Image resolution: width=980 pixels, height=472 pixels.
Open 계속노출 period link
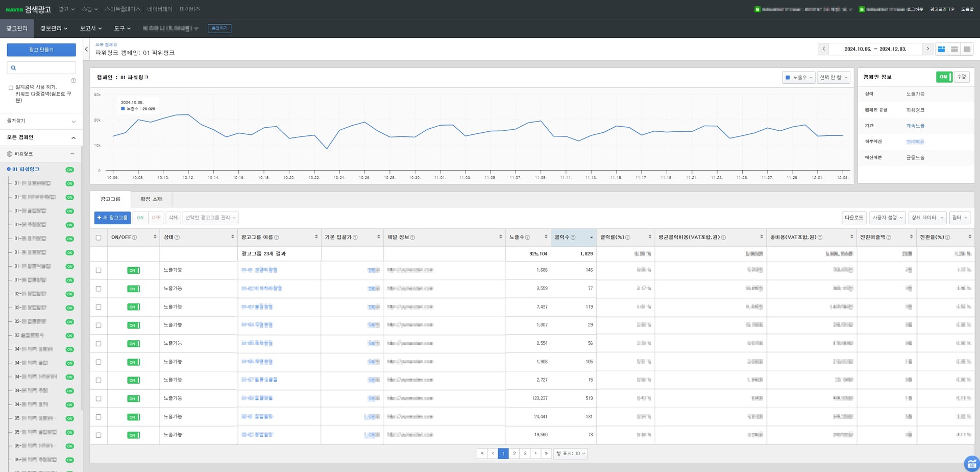(915, 126)
